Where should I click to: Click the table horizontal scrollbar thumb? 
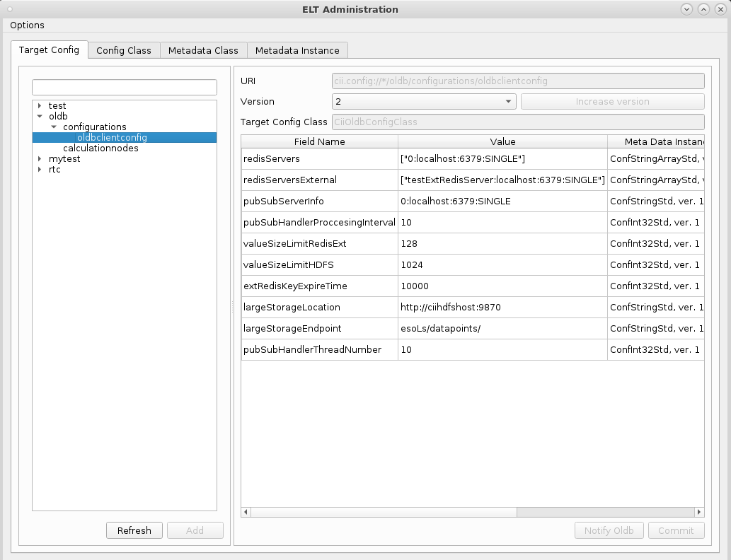pyautogui.click(x=384, y=512)
